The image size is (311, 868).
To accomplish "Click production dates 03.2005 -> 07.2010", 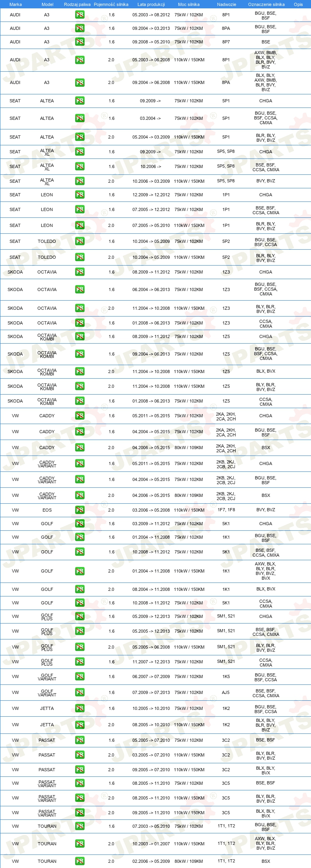I will coord(151,755).
